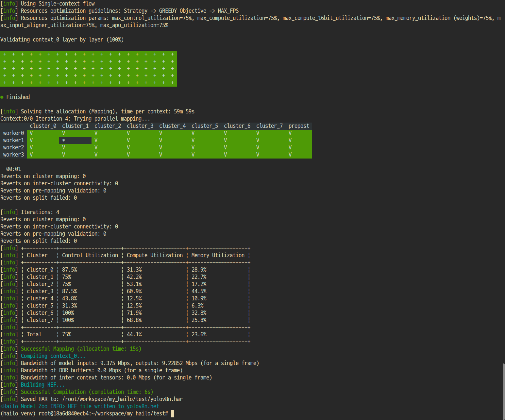Select the cluster_0 column header in the mapping grid
Image resolution: width=505 pixels, height=420 pixels.
43,126
